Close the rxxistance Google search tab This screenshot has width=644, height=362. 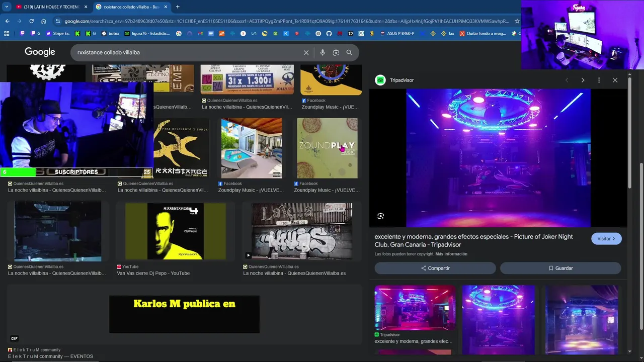click(166, 7)
